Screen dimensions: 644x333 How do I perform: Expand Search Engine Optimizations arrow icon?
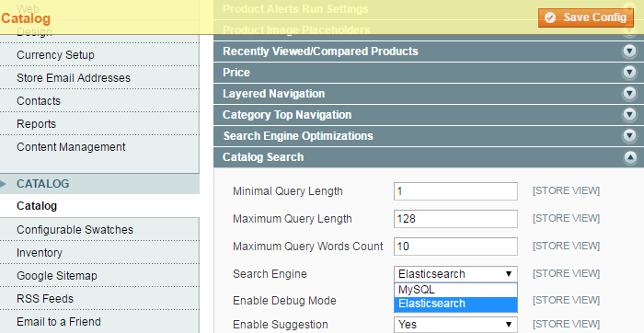click(629, 136)
